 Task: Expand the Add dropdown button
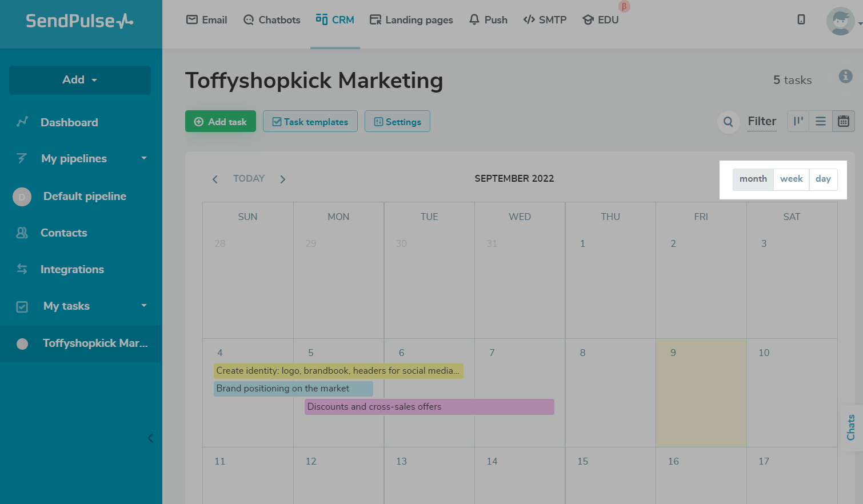(x=80, y=80)
